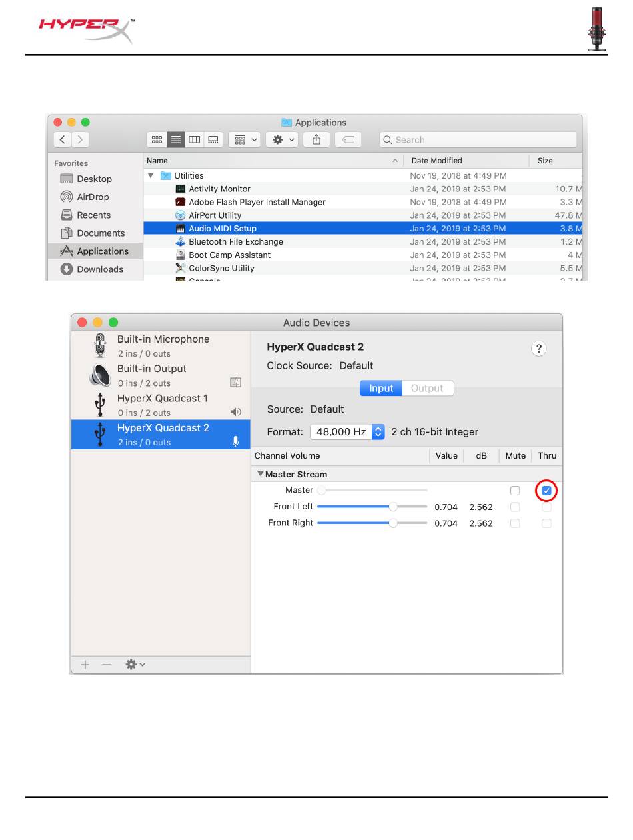Image resolution: width=633 pixels, height=840 pixels.
Task: Uncheck the Master Thru checkbox
Action: pyautogui.click(x=546, y=491)
